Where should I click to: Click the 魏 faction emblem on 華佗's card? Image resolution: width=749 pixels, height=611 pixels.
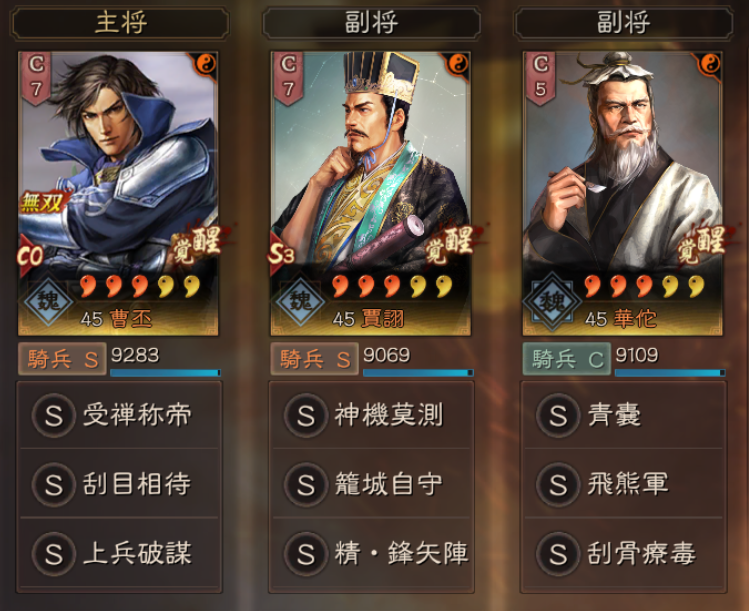(x=553, y=301)
